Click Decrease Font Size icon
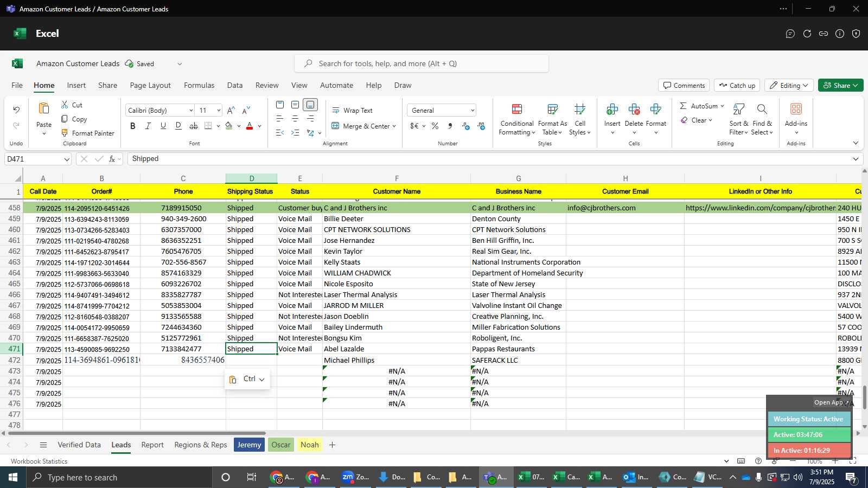 pyautogui.click(x=246, y=110)
